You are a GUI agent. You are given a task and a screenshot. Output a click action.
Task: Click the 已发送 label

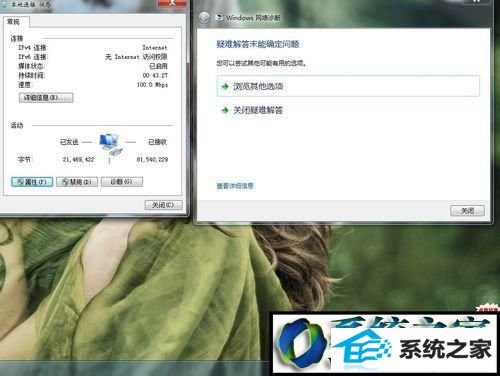click(69, 142)
